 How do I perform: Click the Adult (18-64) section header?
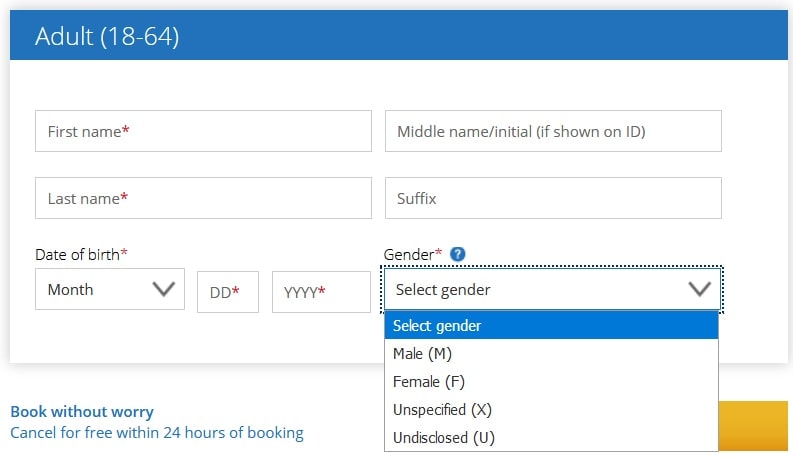pos(399,35)
